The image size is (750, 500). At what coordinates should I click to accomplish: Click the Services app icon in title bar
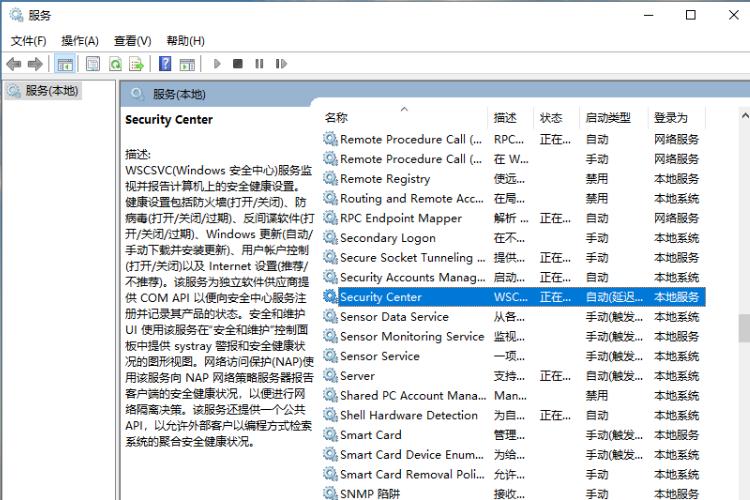click(16, 15)
